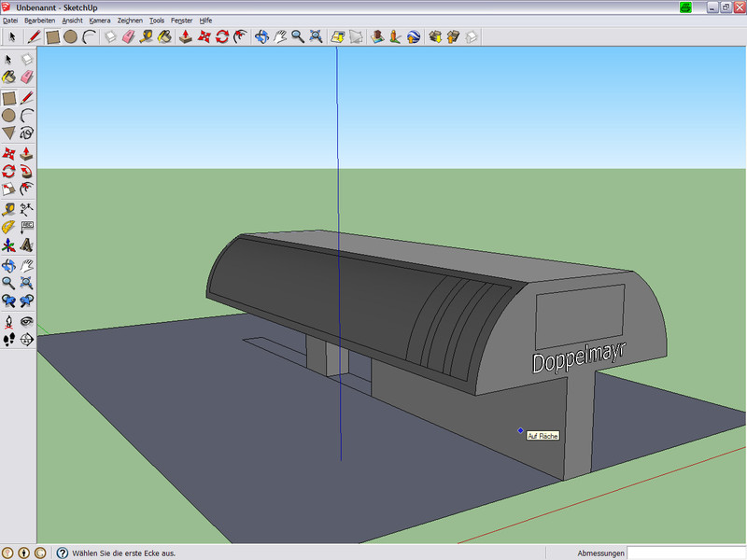Pick the Circle tool in the top toolbar
Viewport: 747px width, 560px height.
coord(71,36)
